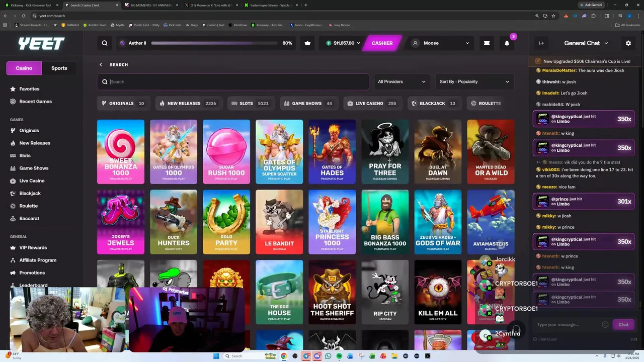Screen dimensions: 644x362
Task: Select Originals category chip
Action: coord(123,104)
